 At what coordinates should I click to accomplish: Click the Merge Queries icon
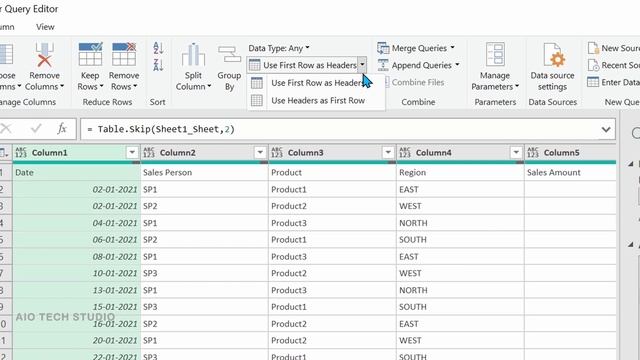383,48
